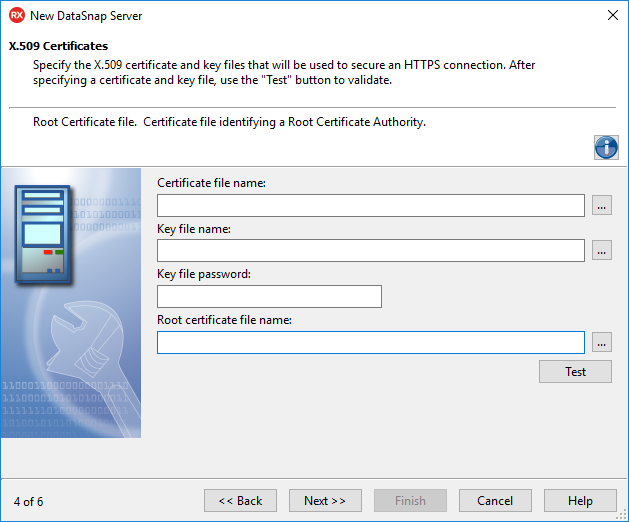Focus the Certificate file name field
The image size is (629, 522).
coord(370,205)
